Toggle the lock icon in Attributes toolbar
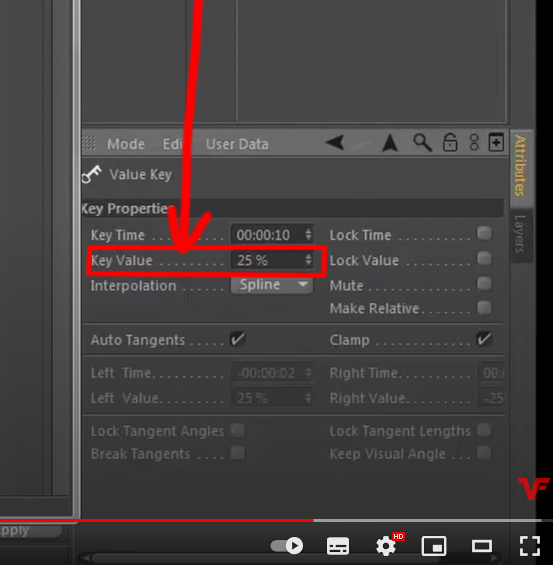 450,142
